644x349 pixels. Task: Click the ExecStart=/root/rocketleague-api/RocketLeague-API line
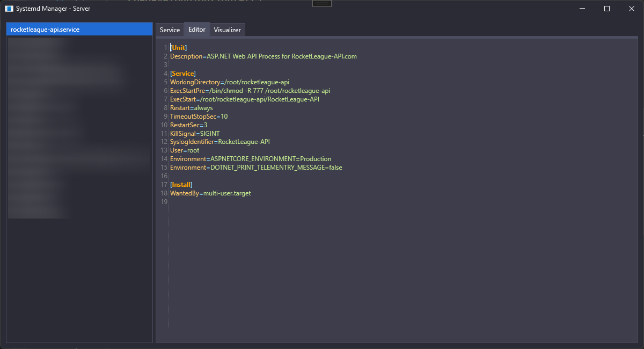(245, 99)
